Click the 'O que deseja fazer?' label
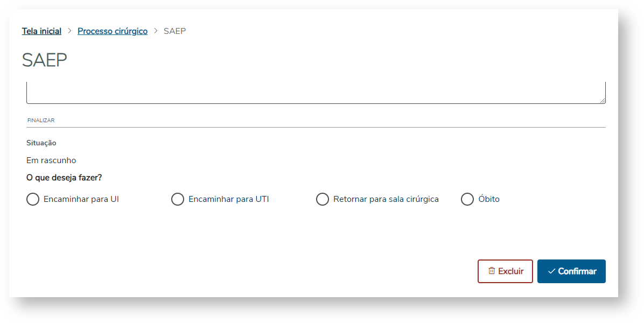This screenshot has width=644, height=323. [x=64, y=178]
